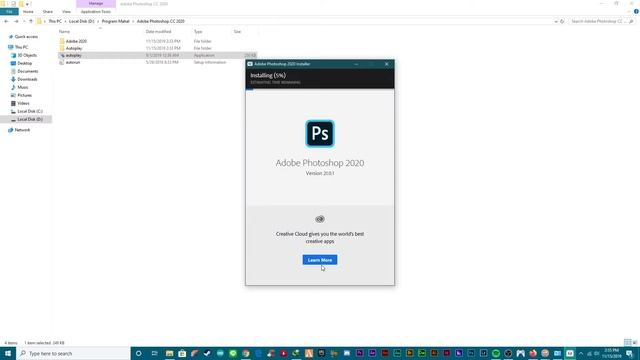Open File Explorer from the taskbar
This screenshot has height=360, width=640.
tap(169, 353)
